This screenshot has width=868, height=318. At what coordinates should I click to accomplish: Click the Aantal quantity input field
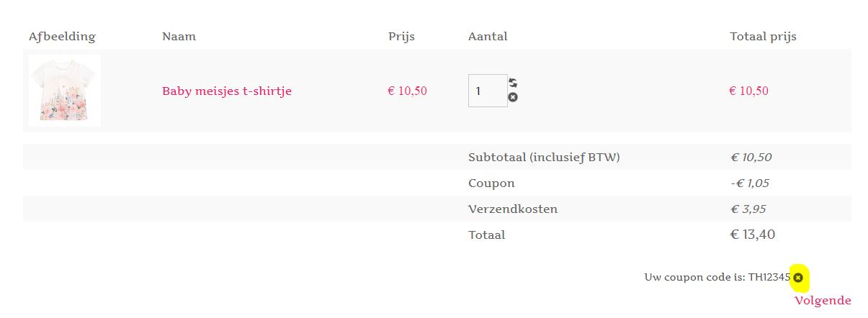tap(487, 91)
